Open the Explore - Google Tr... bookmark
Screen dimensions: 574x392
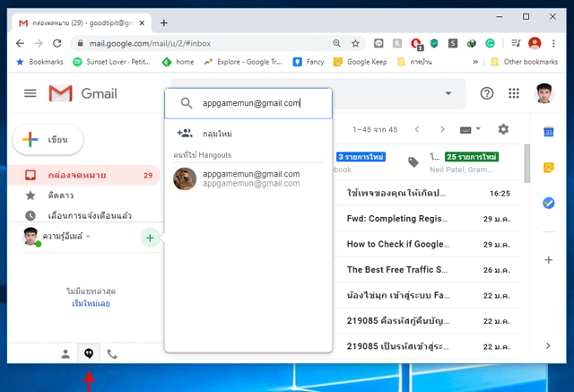coord(243,62)
